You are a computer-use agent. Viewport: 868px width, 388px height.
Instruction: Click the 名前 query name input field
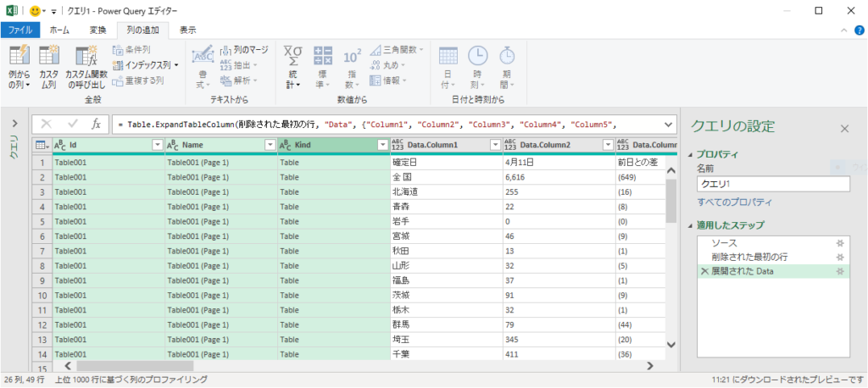pyautogui.click(x=772, y=184)
